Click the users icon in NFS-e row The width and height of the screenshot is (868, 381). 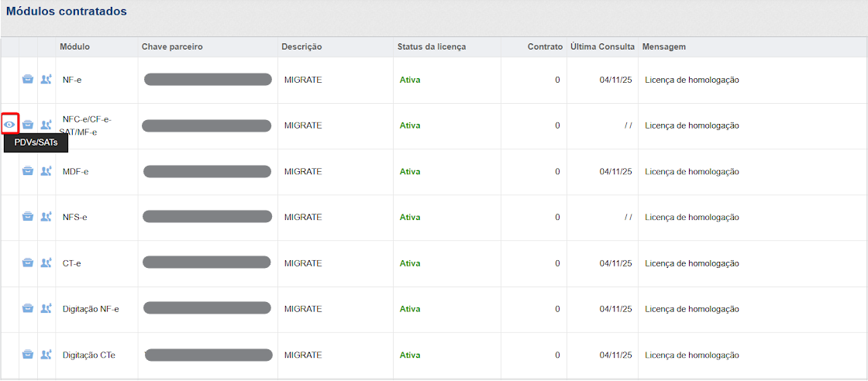point(46,217)
